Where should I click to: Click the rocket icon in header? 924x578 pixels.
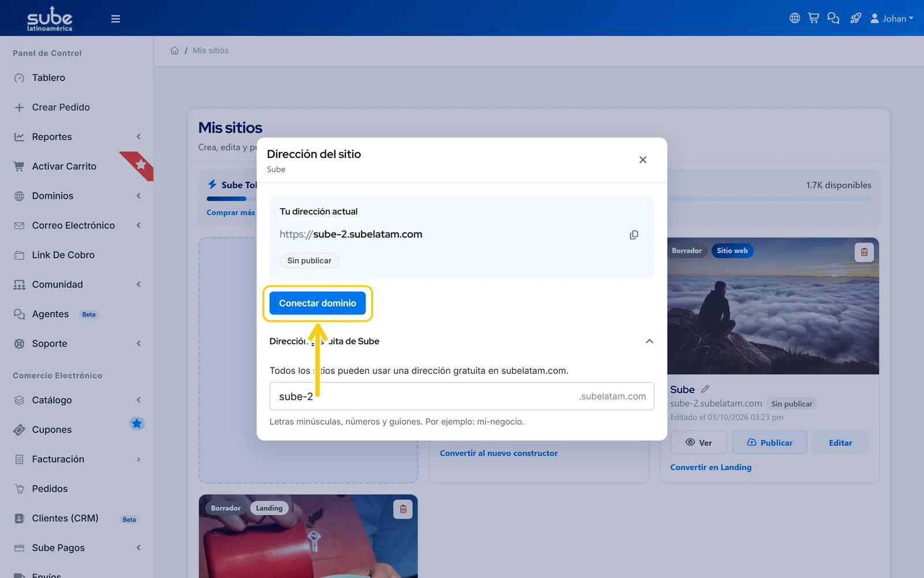point(856,18)
